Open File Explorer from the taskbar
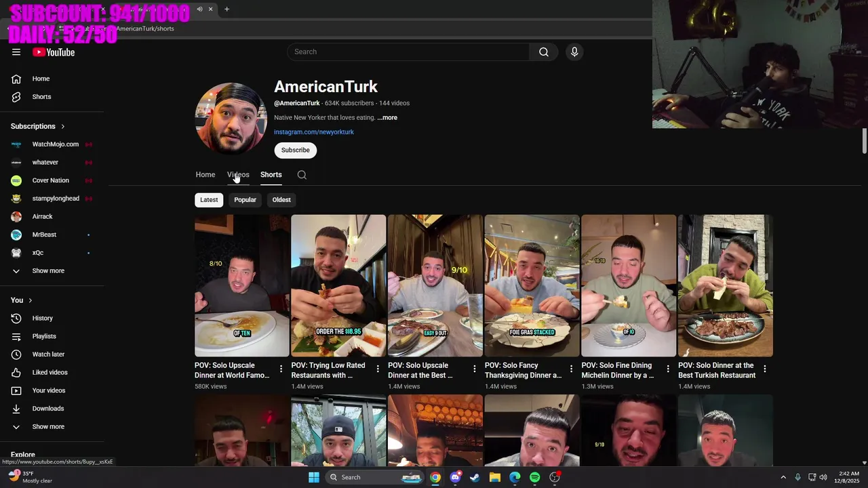 495,477
